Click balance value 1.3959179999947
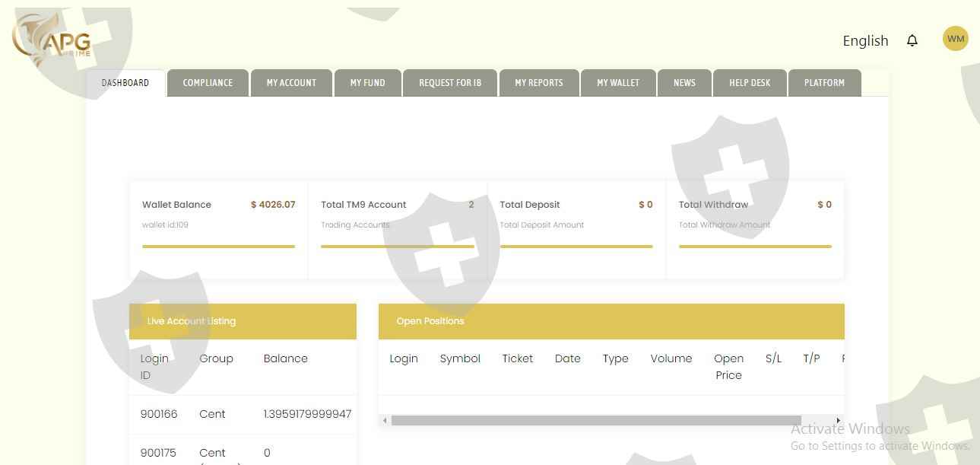The height and width of the screenshot is (465, 980). pos(307,414)
